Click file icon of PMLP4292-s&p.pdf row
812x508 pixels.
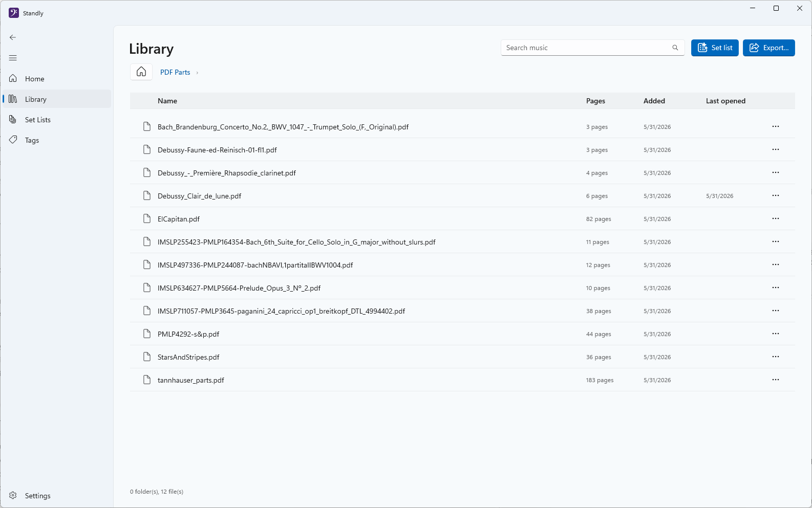pos(147,334)
